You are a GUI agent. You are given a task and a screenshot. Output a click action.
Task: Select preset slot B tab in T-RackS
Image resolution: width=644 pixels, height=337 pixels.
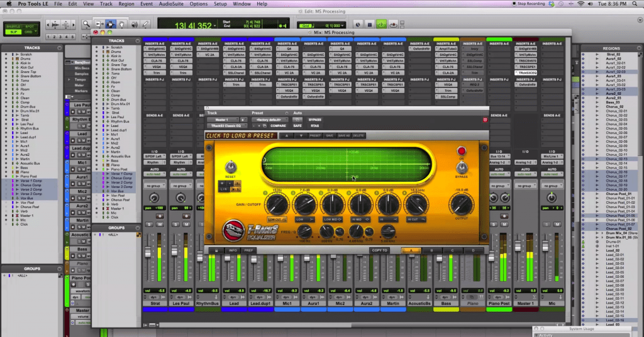[431, 250]
